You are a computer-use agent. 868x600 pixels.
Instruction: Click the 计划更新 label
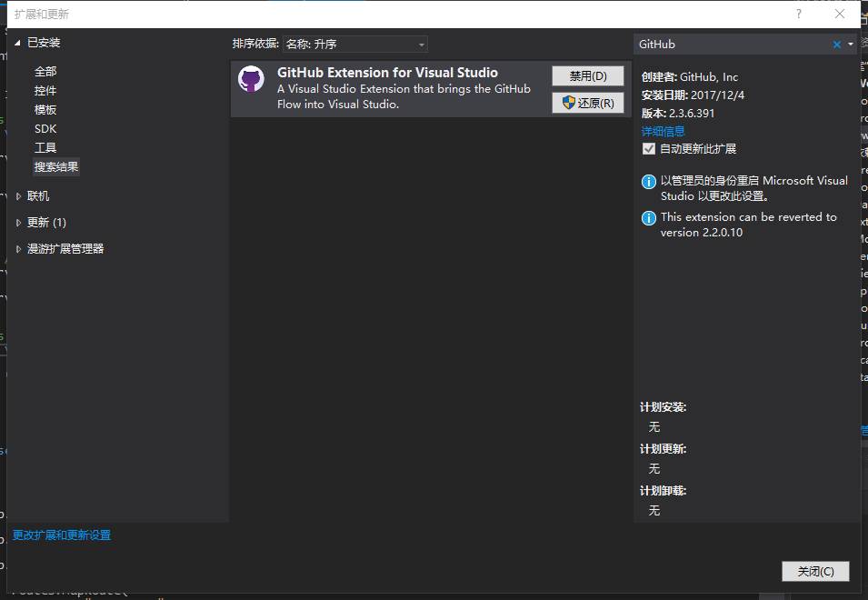tap(663, 449)
